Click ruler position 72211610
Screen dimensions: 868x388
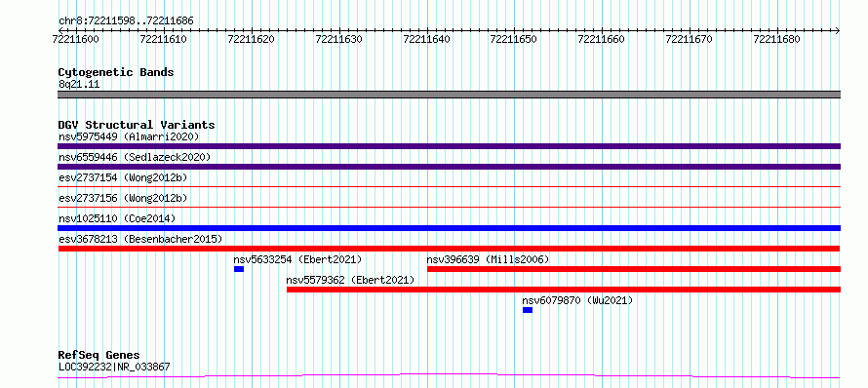[x=163, y=39]
